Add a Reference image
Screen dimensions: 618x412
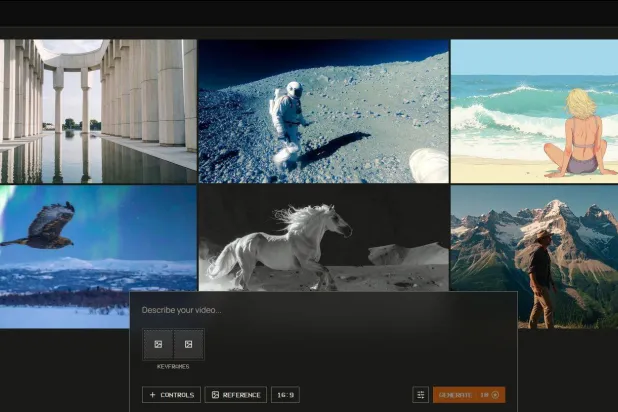235,395
